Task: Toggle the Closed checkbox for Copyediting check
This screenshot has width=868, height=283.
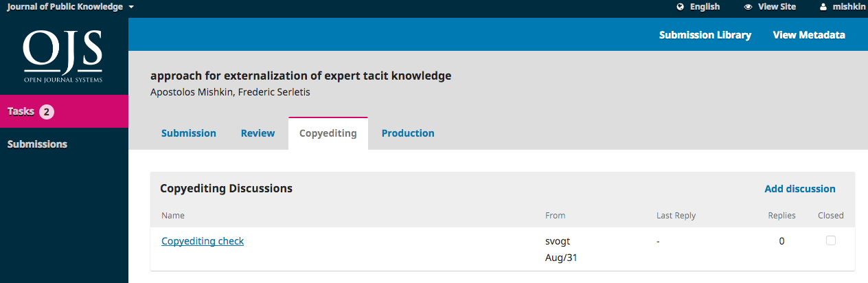Action: [x=831, y=240]
